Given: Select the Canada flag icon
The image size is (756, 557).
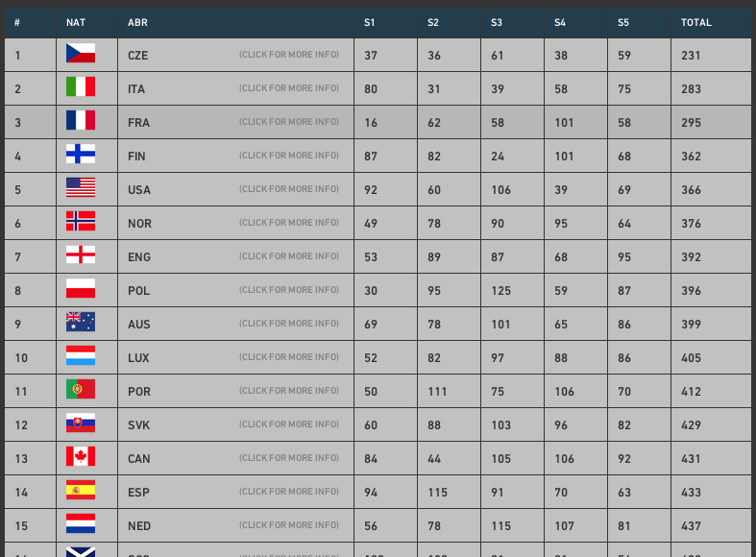Looking at the screenshot, I should pos(81,456).
